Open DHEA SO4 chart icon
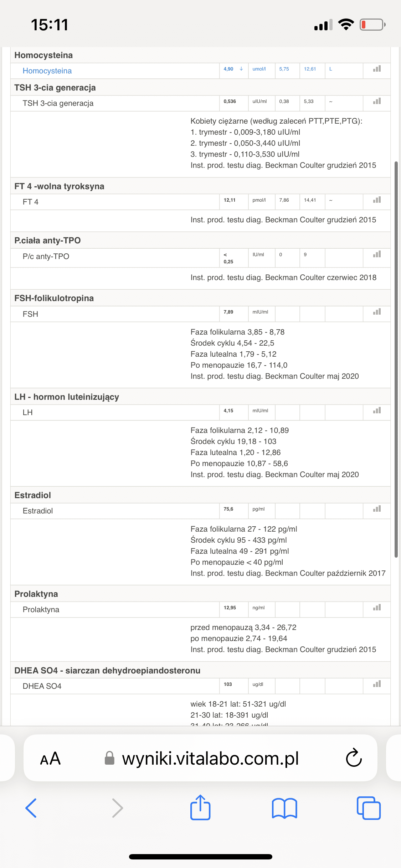 377,684
